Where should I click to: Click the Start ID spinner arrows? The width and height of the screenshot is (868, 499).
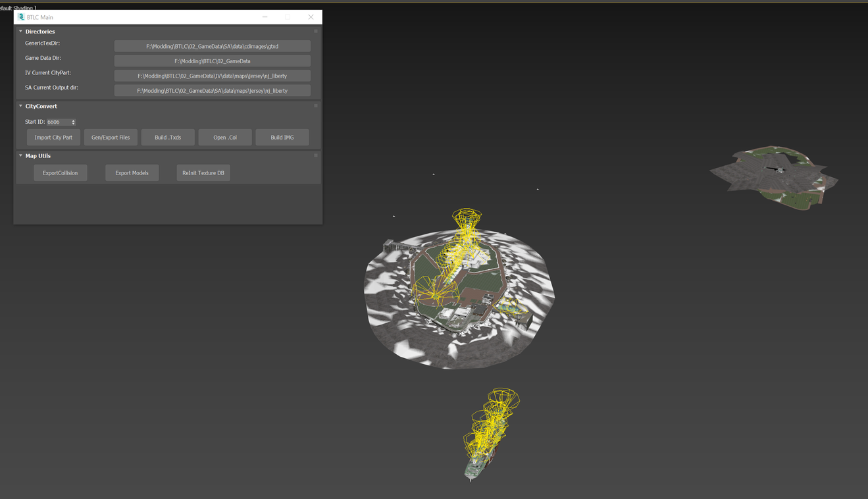pyautogui.click(x=73, y=122)
